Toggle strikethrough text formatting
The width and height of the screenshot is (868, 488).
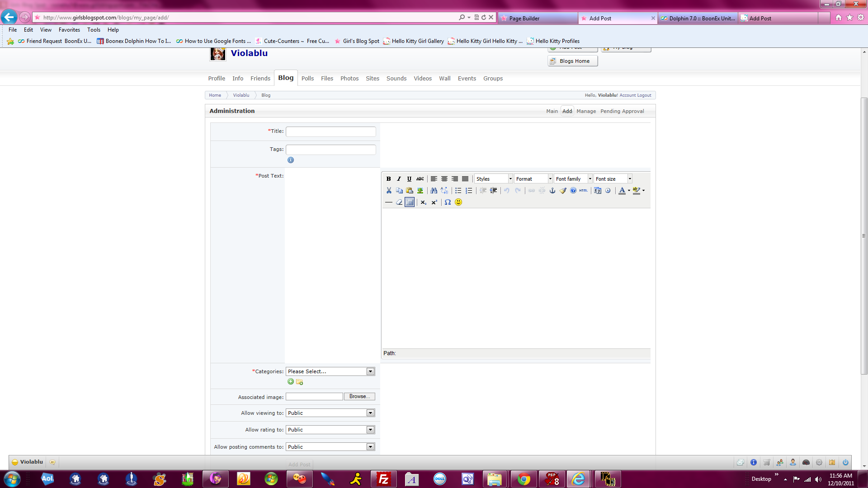[420, 179]
